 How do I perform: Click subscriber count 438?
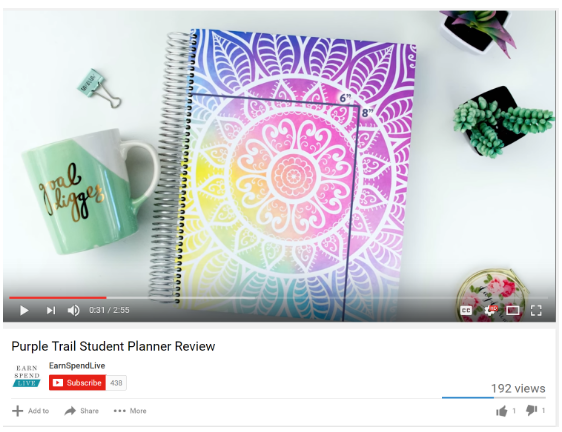click(116, 383)
